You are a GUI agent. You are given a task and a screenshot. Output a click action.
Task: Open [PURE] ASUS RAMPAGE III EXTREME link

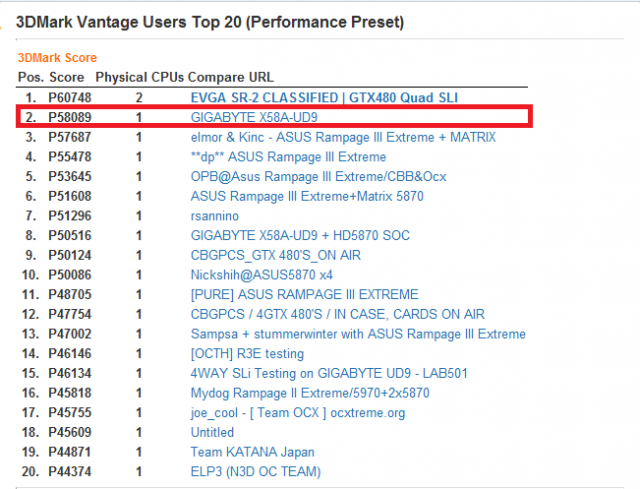(x=304, y=295)
